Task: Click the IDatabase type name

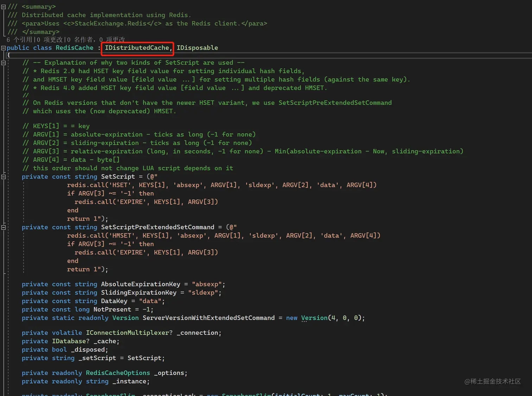Action: tap(69, 341)
